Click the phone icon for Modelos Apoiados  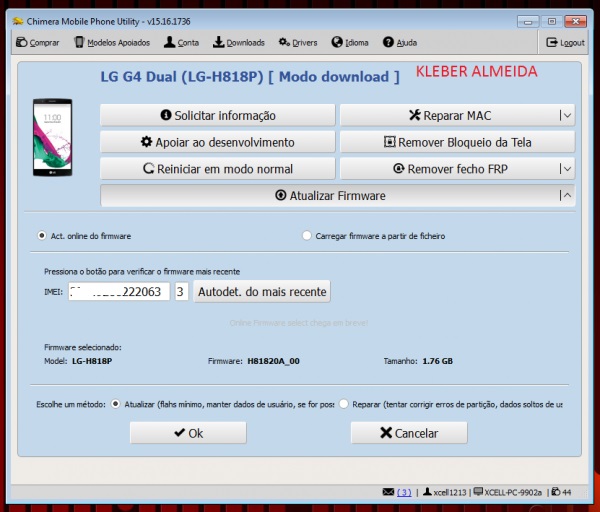click(79, 42)
